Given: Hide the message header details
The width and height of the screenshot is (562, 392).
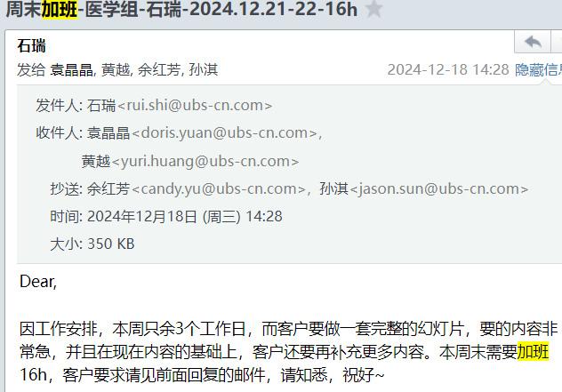Looking at the screenshot, I should 538,69.
